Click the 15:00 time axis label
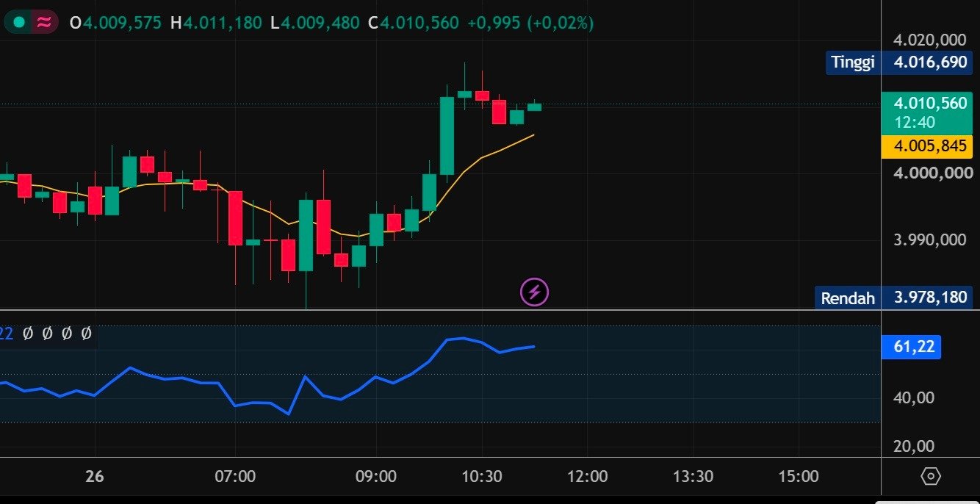 pyautogui.click(x=799, y=476)
